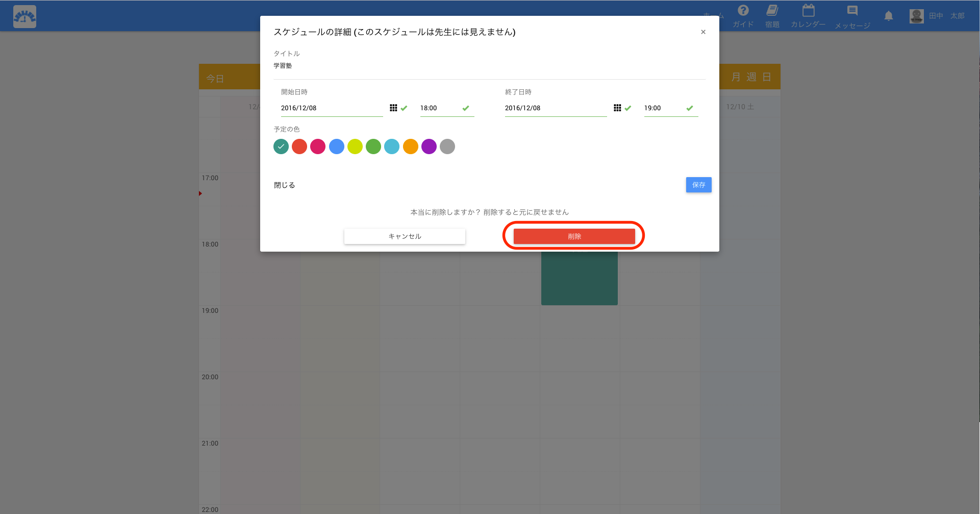Select the purple color swatch
The height and width of the screenshot is (514, 980).
click(429, 146)
